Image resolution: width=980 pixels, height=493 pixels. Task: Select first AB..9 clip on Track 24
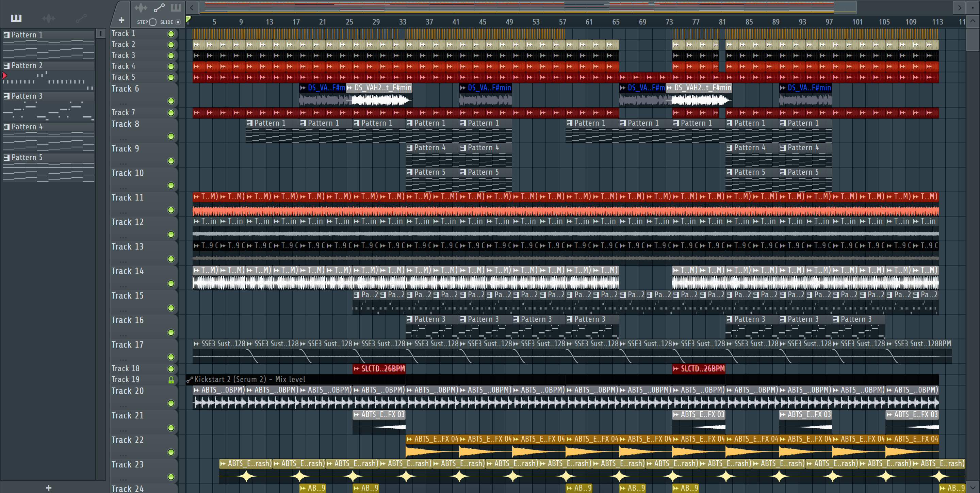tap(312, 488)
